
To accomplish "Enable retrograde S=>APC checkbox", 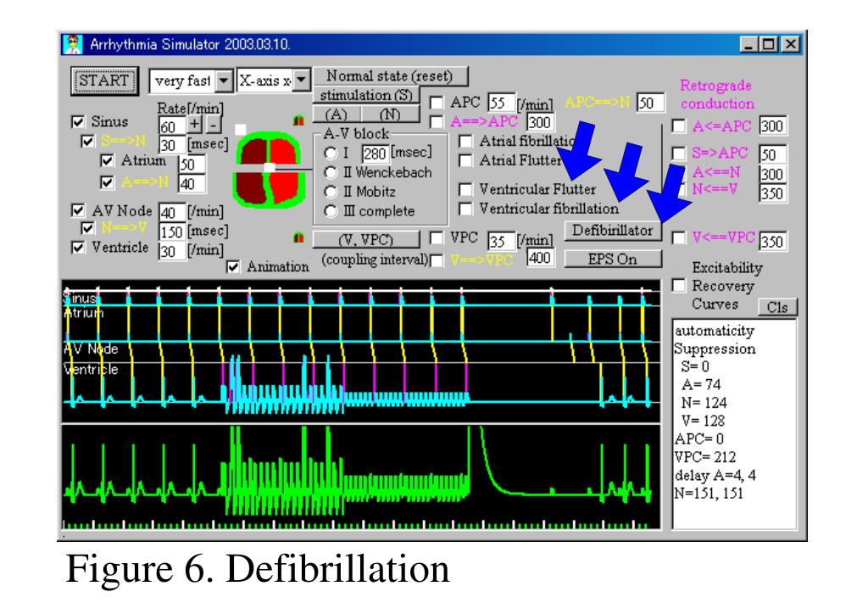I will 679,153.
